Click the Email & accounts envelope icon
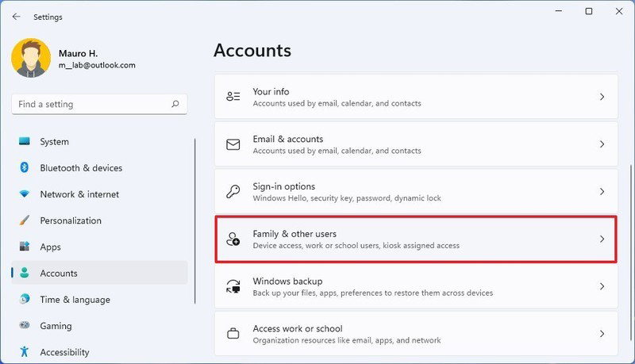 tap(233, 144)
